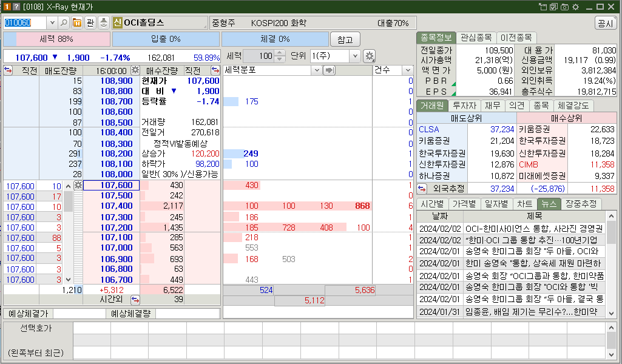This screenshot has height=364, width=622.
Task: Click the refresh arrows icon on the 시간외 row
Action: 135,299
